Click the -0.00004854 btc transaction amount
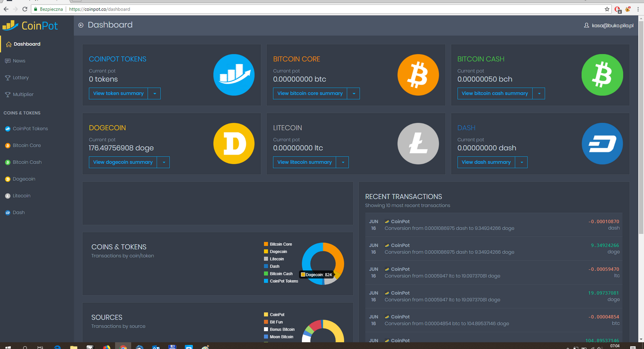644x349 pixels. pyautogui.click(x=604, y=317)
